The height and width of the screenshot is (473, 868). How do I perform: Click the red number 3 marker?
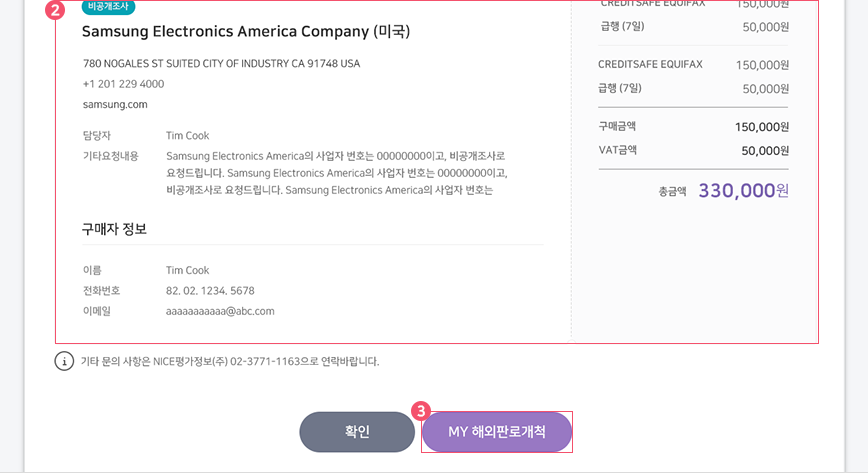(421, 411)
